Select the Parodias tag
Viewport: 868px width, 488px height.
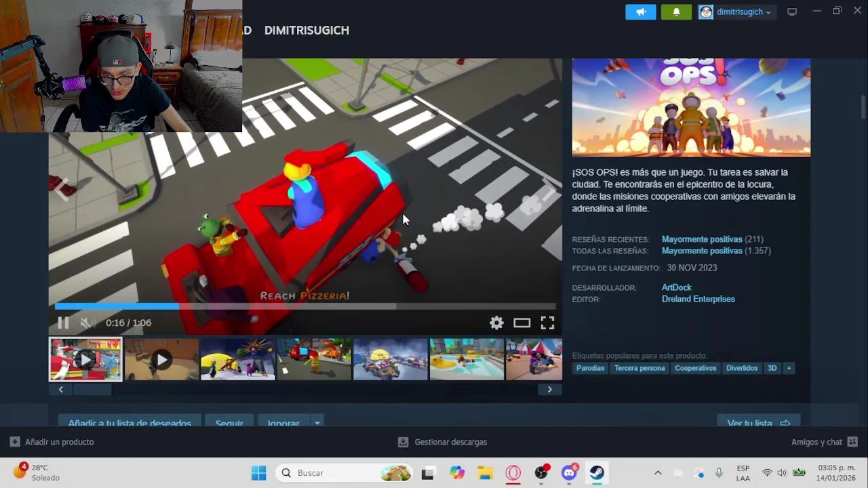tap(591, 368)
